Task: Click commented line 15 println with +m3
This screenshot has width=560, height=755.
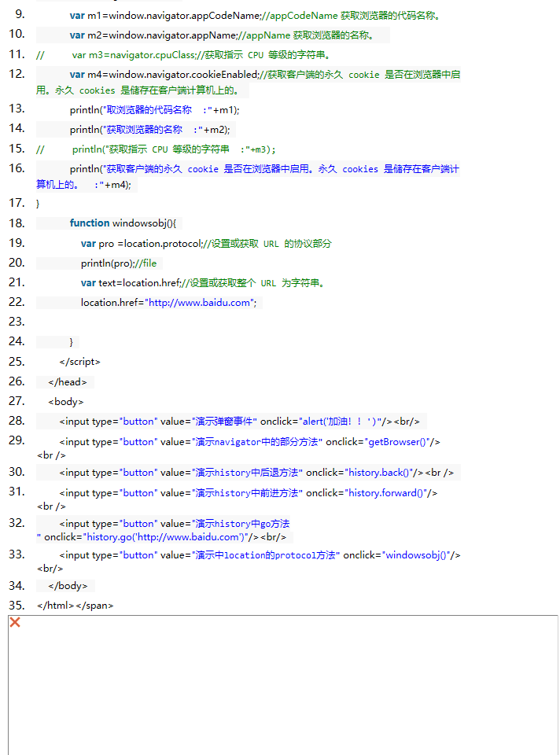Action: [156, 149]
